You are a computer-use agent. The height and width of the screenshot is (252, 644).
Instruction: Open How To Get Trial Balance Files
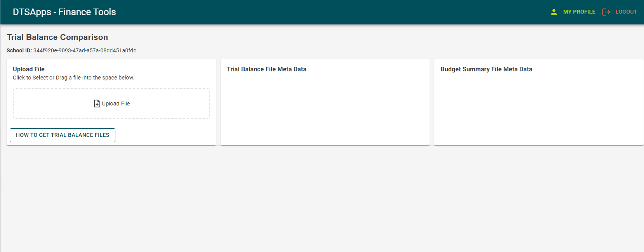[x=63, y=135]
